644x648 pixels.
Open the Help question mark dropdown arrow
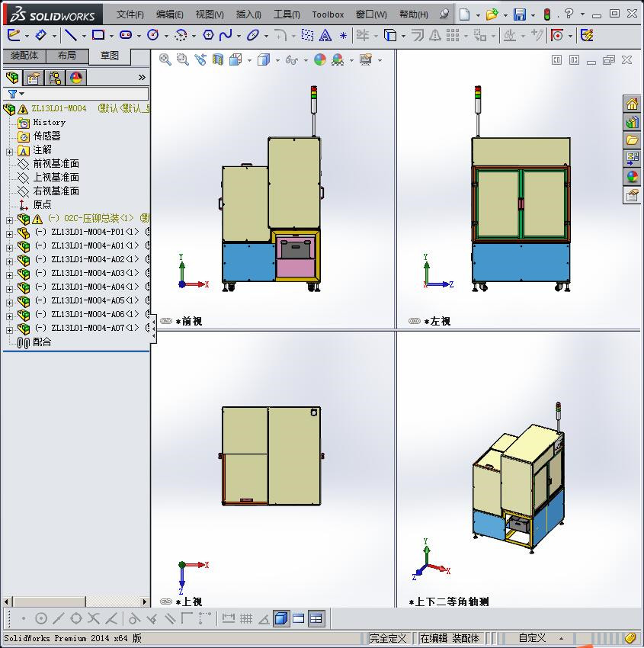(x=582, y=14)
